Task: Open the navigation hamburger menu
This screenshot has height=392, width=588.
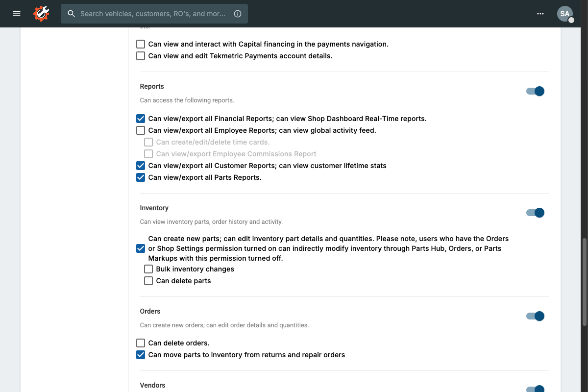Action: click(16, 14)
